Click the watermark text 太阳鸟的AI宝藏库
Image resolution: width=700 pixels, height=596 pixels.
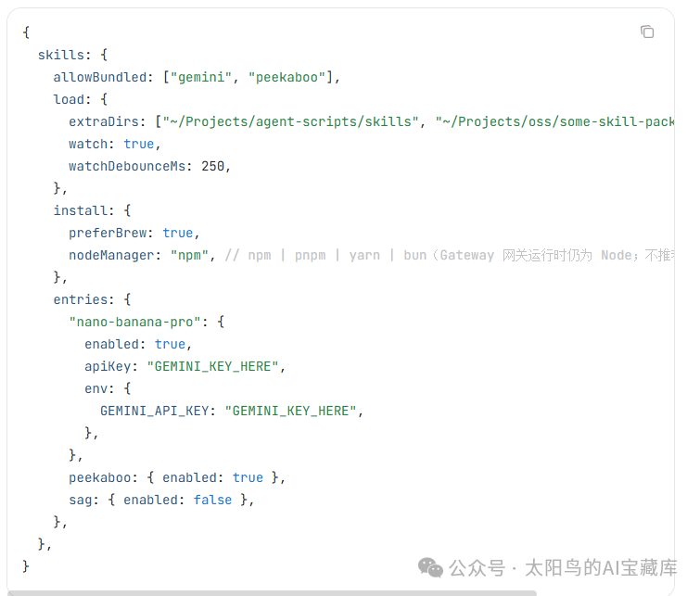click(x=601, y=567)
